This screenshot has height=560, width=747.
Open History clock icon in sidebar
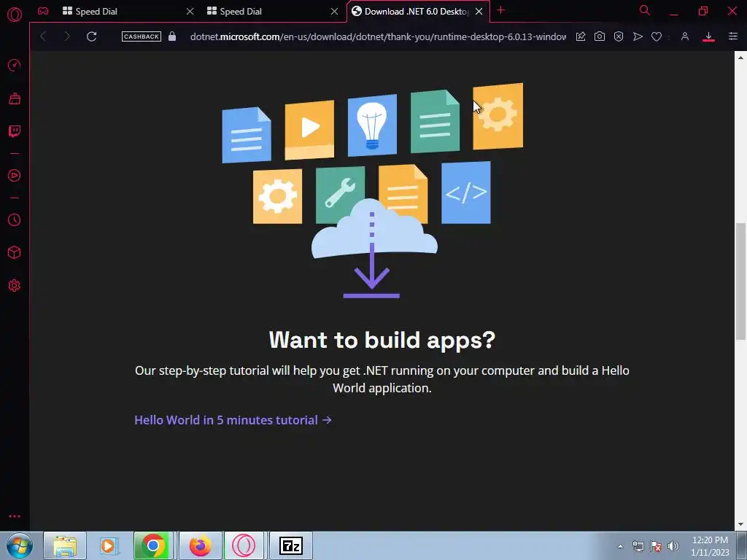point(15,220)
